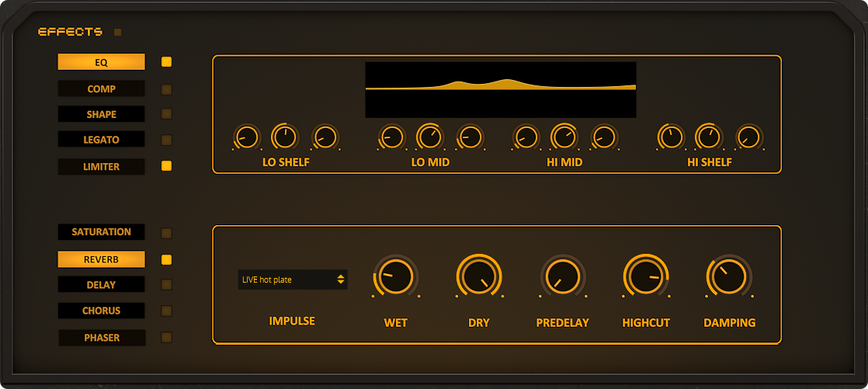868x389 pixels.
Task: Click the LO SHELF label
Action: (286, 163)
